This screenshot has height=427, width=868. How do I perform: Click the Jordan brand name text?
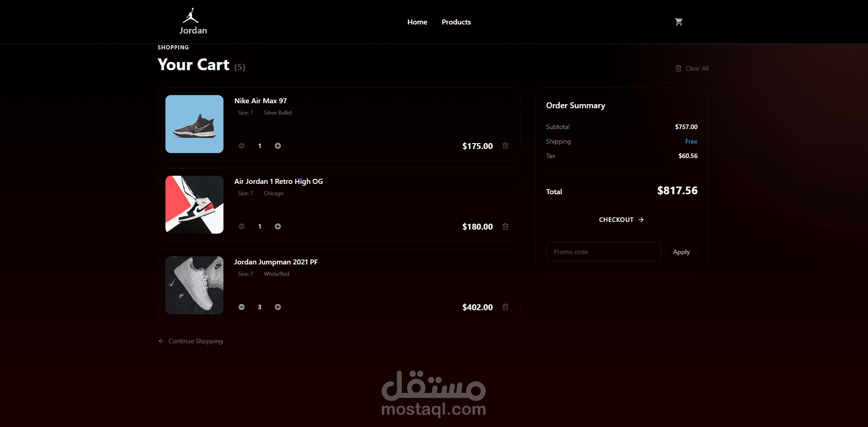(193, 30)
